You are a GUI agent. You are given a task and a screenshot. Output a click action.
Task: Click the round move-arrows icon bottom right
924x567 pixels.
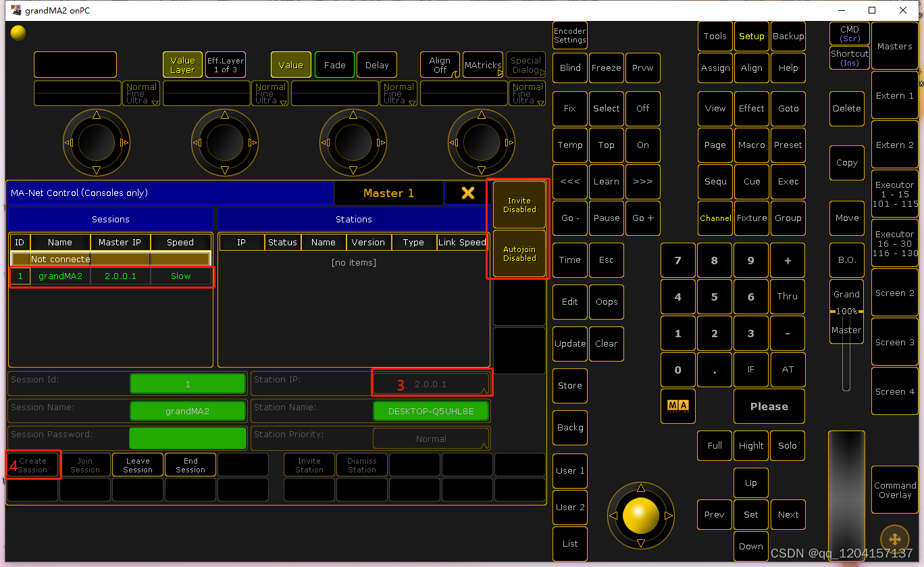coord(895,539)
